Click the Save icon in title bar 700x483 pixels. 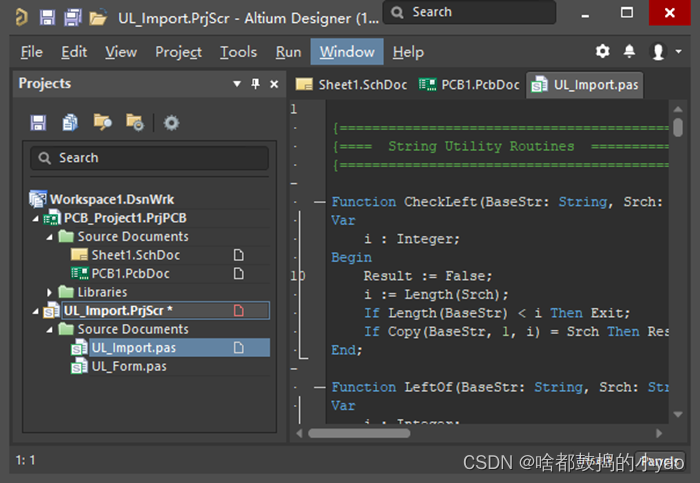pyautogui.click(x=47, y=17)
